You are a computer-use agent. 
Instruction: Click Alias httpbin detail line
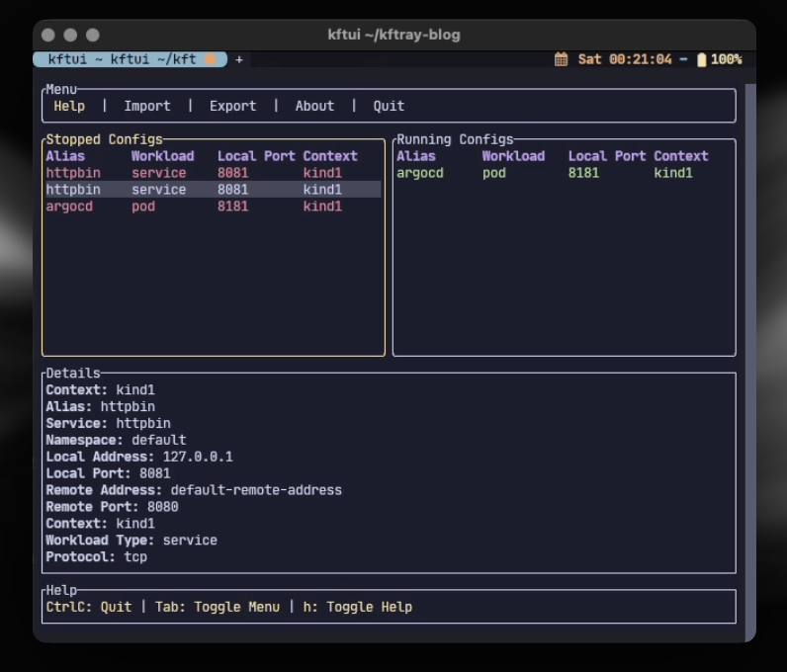coord(101,406)
